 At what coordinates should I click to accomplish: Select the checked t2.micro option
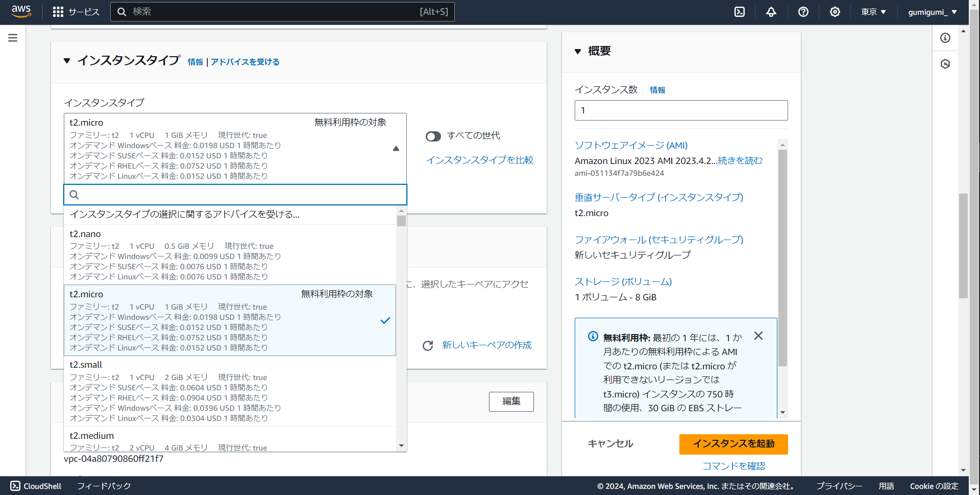pyautogui.click(x=230, y=320)
